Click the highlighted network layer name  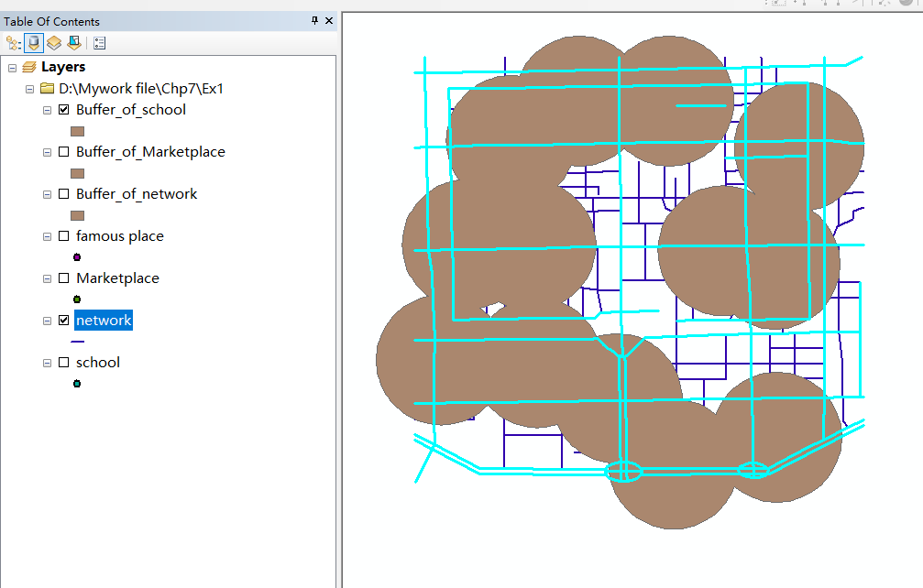104,321
